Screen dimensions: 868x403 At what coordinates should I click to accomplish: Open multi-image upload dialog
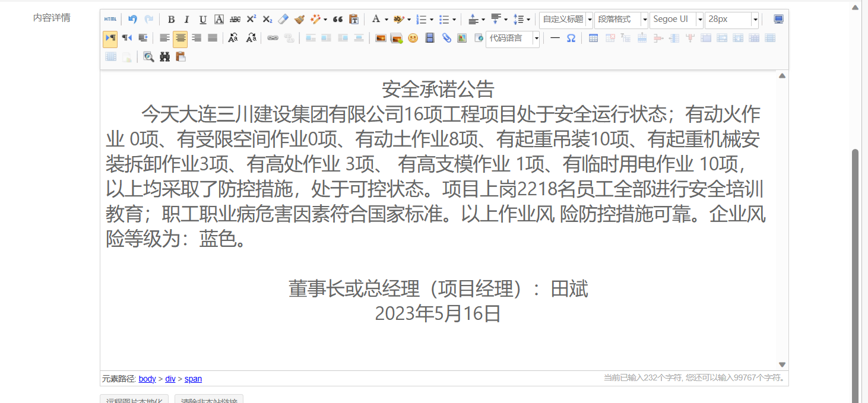[397, 38]
